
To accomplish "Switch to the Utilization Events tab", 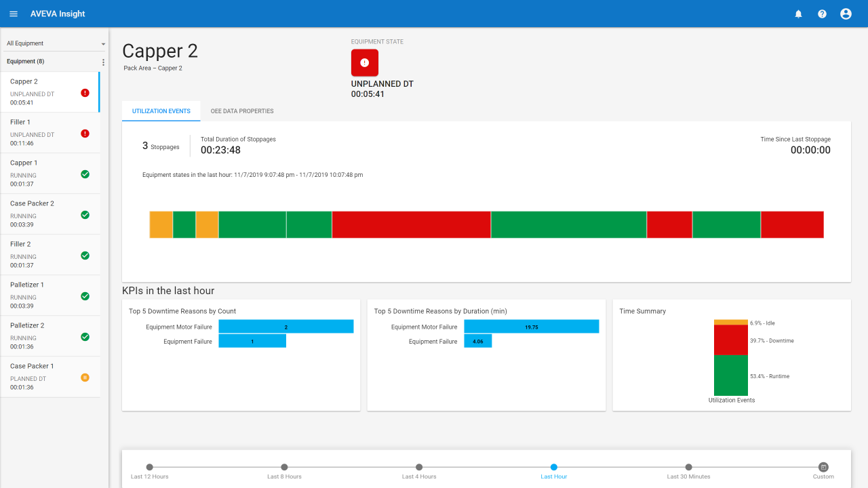I will 161,111.
